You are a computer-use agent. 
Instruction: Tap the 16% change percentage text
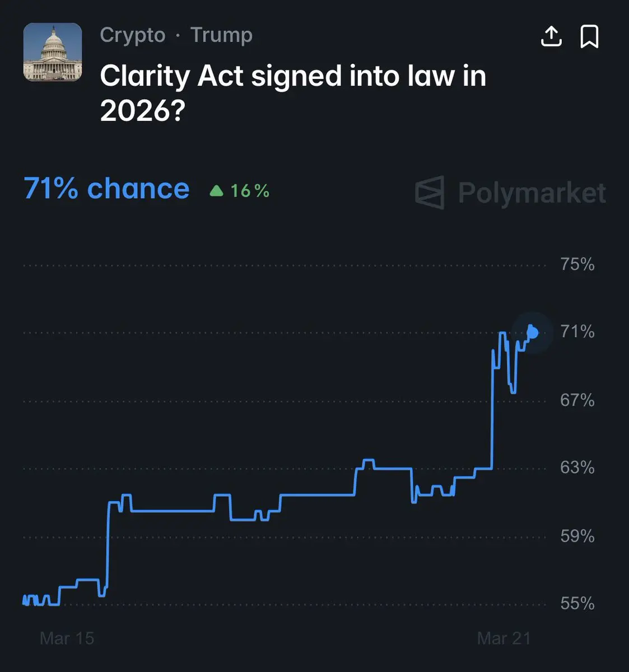[250, 191]
